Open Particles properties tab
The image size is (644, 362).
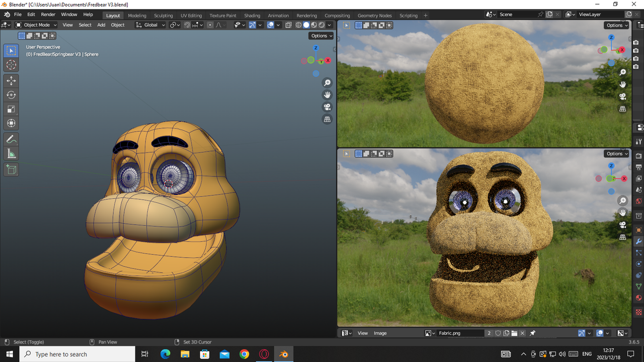639,253
